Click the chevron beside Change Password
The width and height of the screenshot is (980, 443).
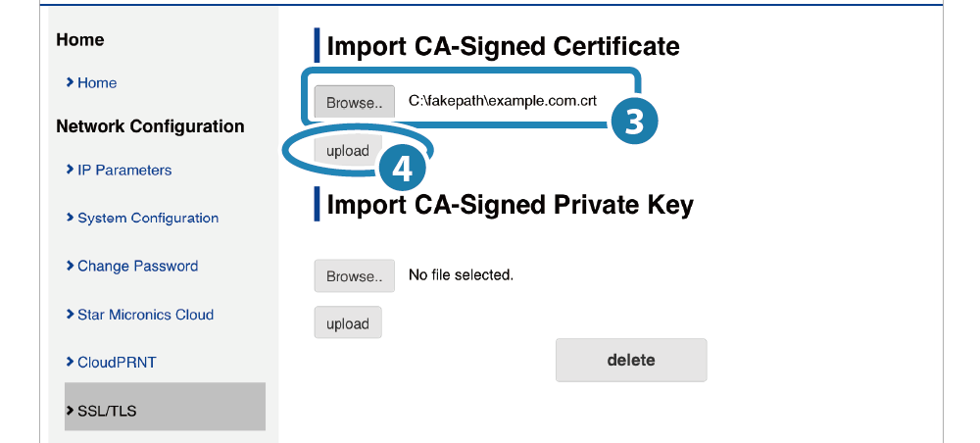pos(70,266)
